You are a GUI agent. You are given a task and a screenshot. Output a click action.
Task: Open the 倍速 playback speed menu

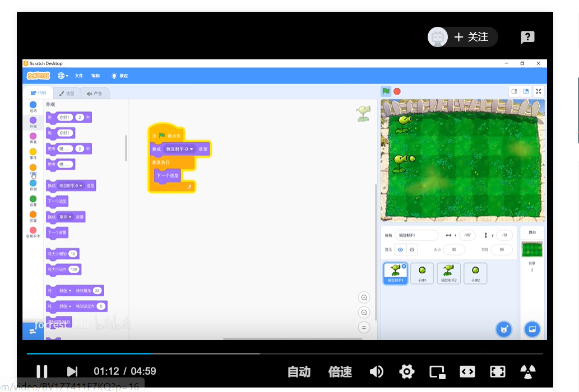pyautogui.click(x=340, y=372)
